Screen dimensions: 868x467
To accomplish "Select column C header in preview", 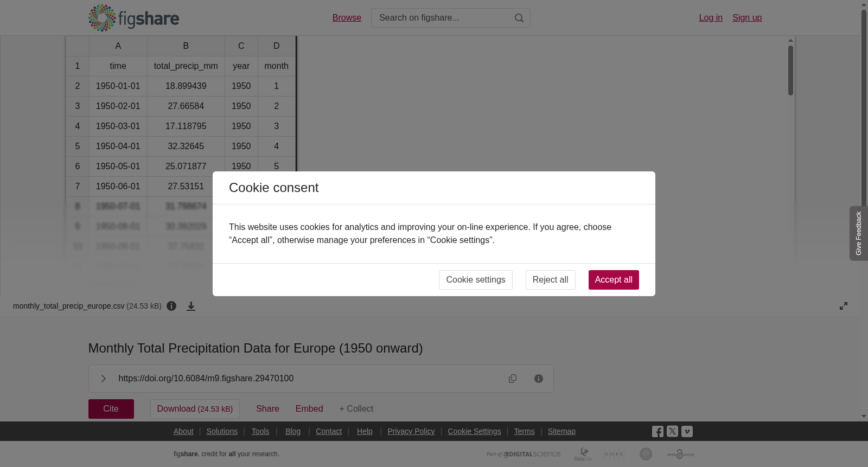I will pyautogui.click(x=241, y=46).
